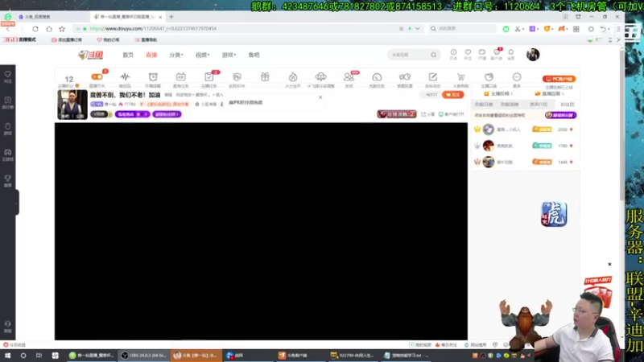Toggle the orange streamer switch
Screen dimensions: 644x362
(x=97, y=76)
